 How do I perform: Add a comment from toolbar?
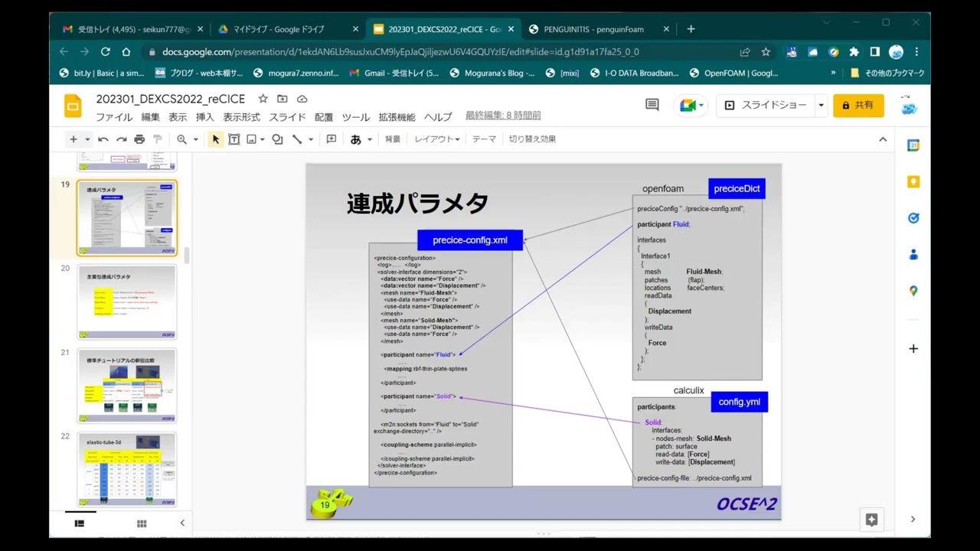[x=332, y=139]
